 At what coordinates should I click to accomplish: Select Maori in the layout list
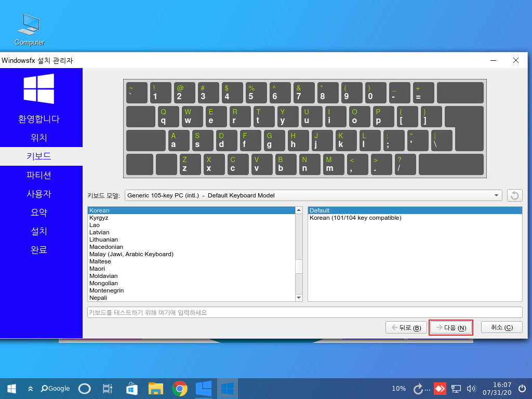click(191, 269)
